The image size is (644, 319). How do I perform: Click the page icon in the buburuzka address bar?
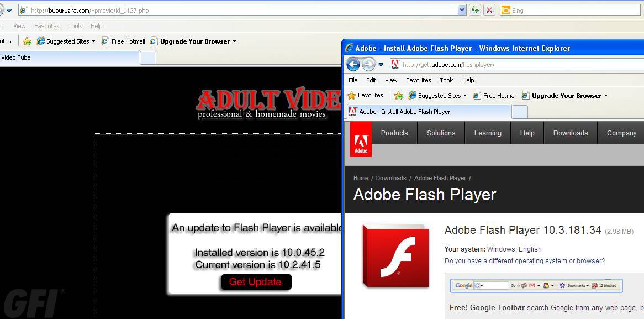click(24, 11)
